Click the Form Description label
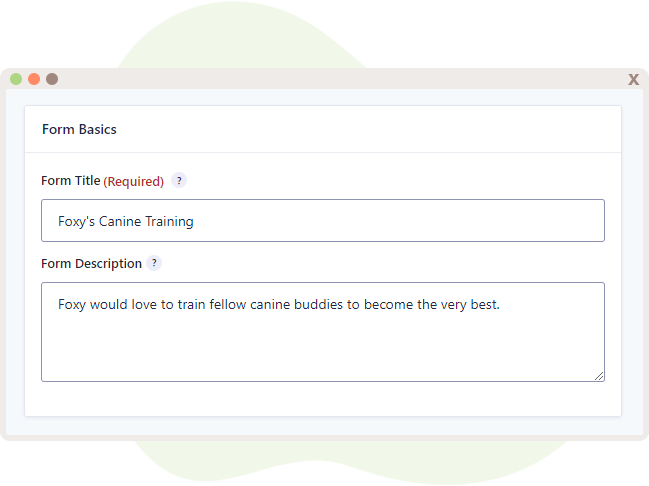Viewport: 649px width, 486px height. pos(91,263)
